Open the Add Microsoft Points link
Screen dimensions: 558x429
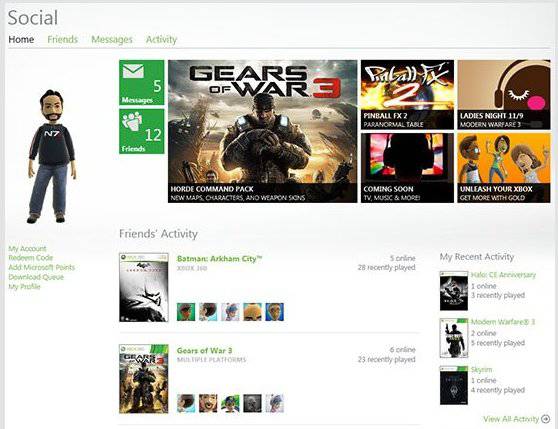tap(42, 268)
